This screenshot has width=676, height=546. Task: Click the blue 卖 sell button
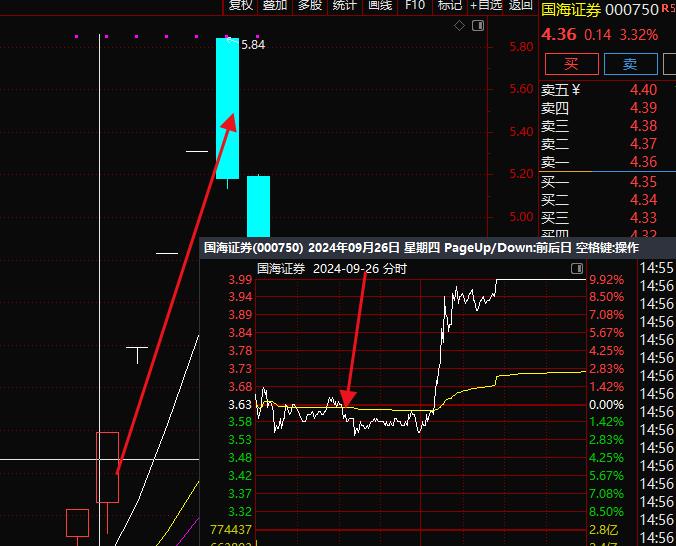(x=630, y=64)
